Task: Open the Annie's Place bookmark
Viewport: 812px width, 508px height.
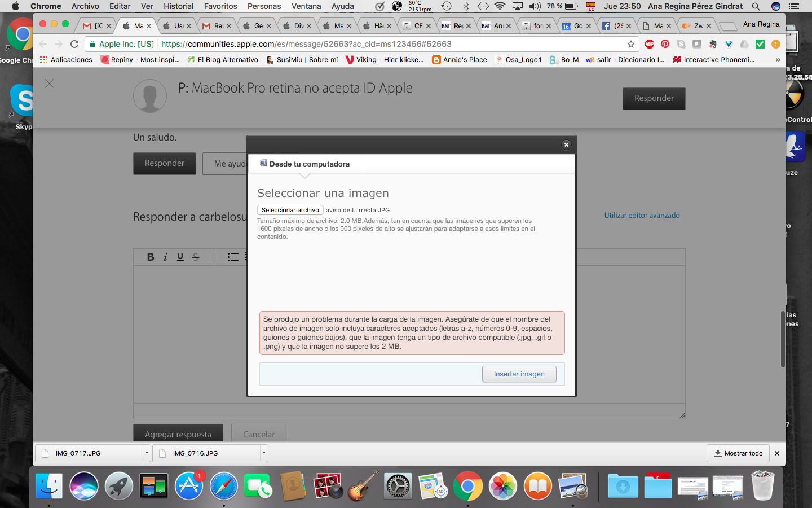Action: pos(460,59)
